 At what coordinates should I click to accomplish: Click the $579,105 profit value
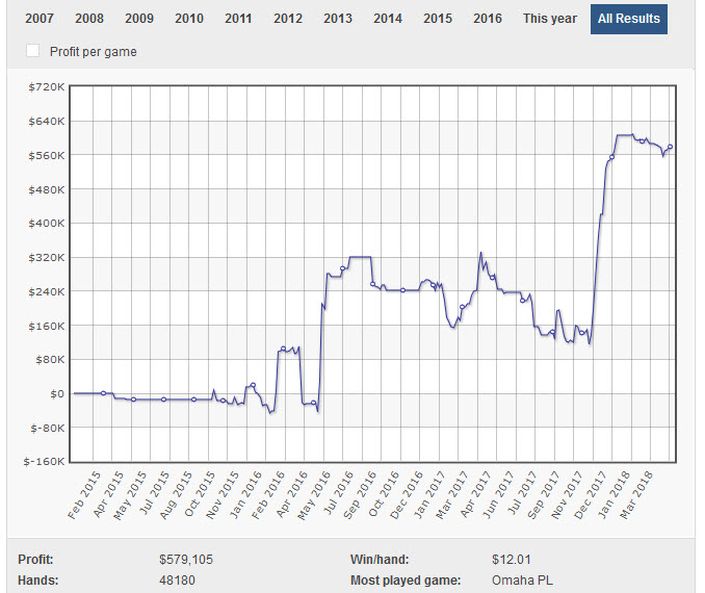pos(190,559)
